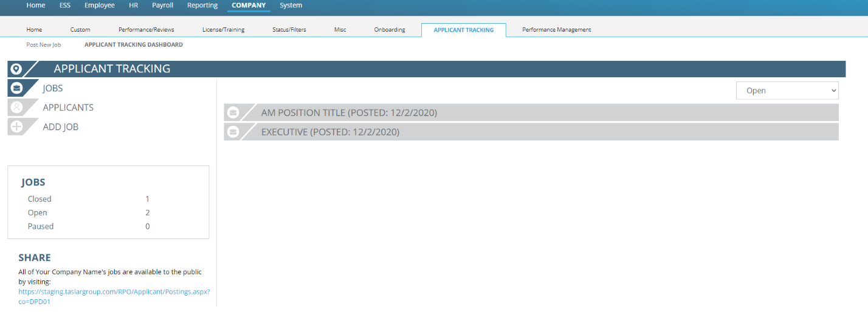Click the Paused count value 0

[x=147, y=226]
